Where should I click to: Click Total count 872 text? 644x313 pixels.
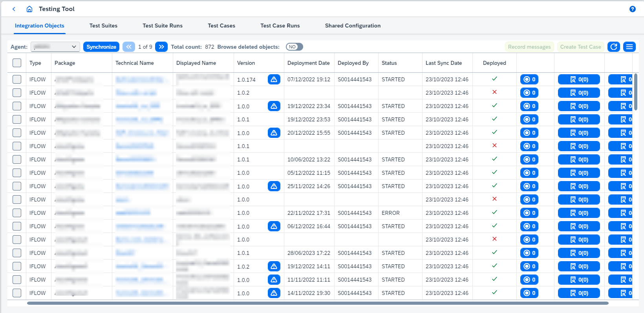click(x=192, y=47)
